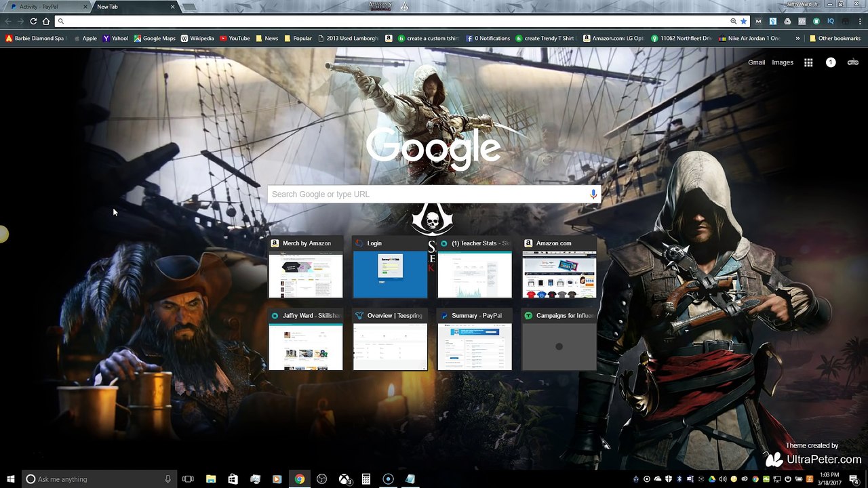868x488 pixels.
Task: Open the Login site thumbnail
Action: coord(391,267)
